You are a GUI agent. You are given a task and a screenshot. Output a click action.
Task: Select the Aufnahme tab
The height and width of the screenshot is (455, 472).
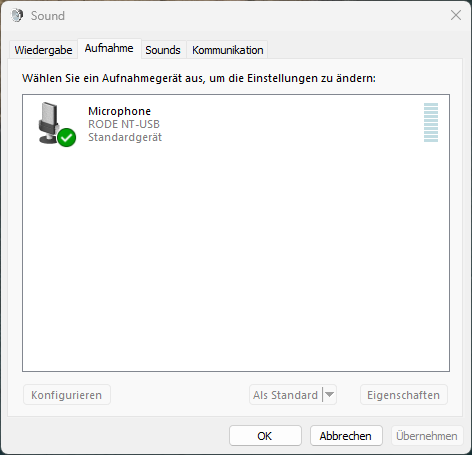[x=109, y=48]
